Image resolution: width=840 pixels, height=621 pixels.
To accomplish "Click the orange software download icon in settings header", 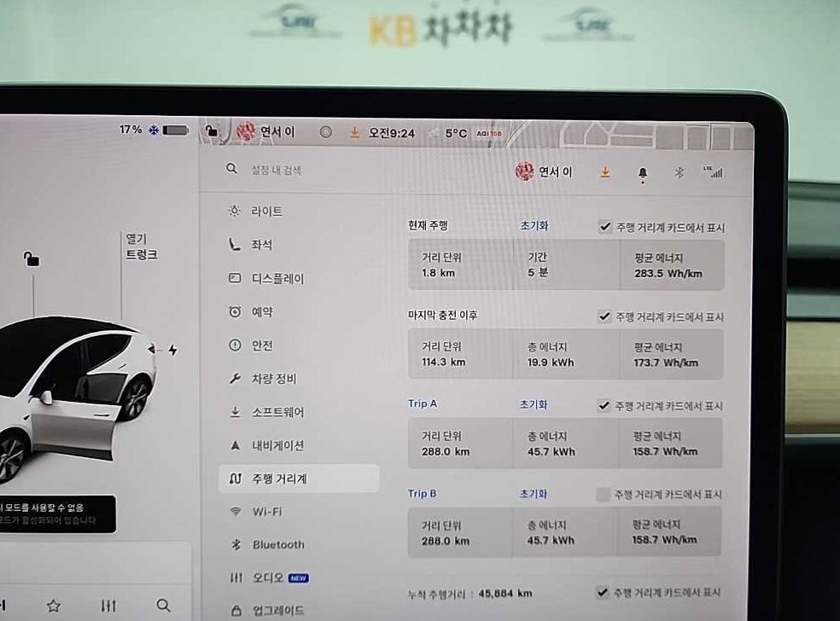I will (605, 171).
